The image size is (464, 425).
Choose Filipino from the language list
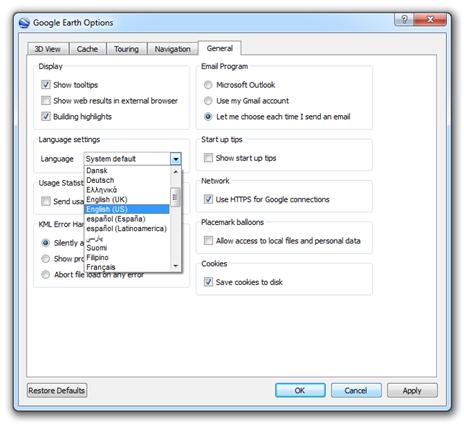(x=127, y=258)
